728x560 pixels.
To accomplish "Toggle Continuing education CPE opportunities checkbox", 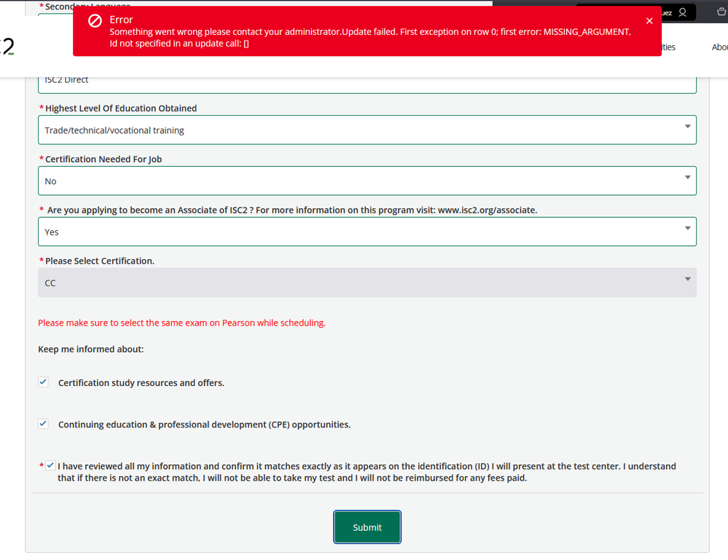I will point(44,424).
